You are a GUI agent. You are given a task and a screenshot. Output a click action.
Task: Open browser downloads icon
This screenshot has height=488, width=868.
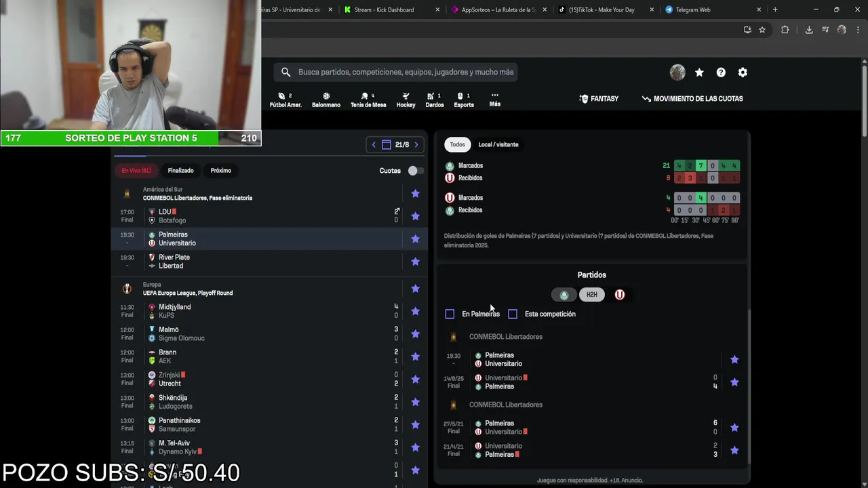coord(809,30)
